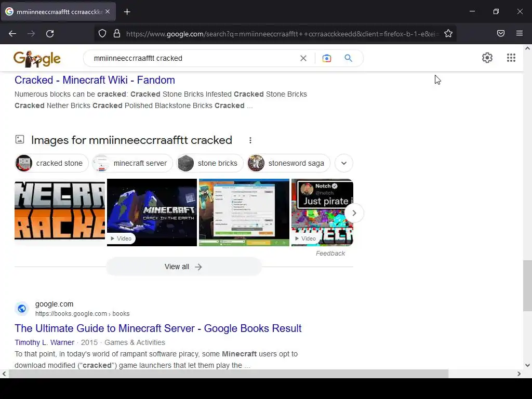Open launcher settings screenshot thumbnail
The height and width of the screenshot is (399, 532).
point(244,212)
